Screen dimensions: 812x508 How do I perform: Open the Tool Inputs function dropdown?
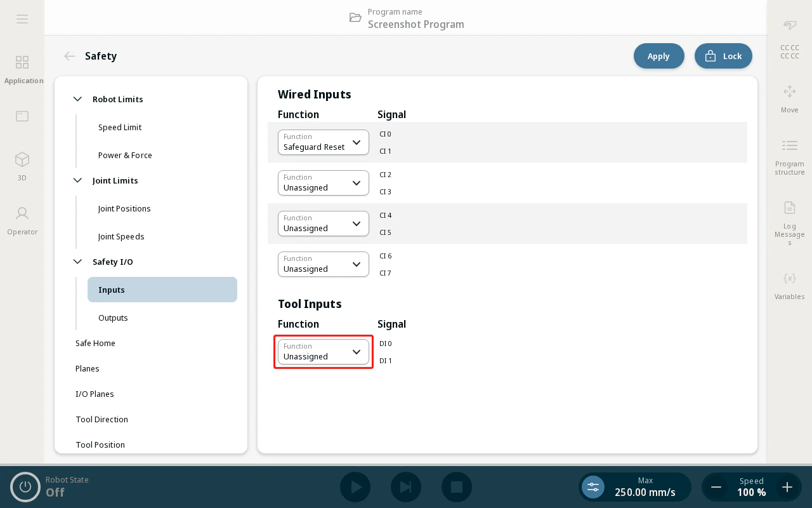(x=324, y=352)
